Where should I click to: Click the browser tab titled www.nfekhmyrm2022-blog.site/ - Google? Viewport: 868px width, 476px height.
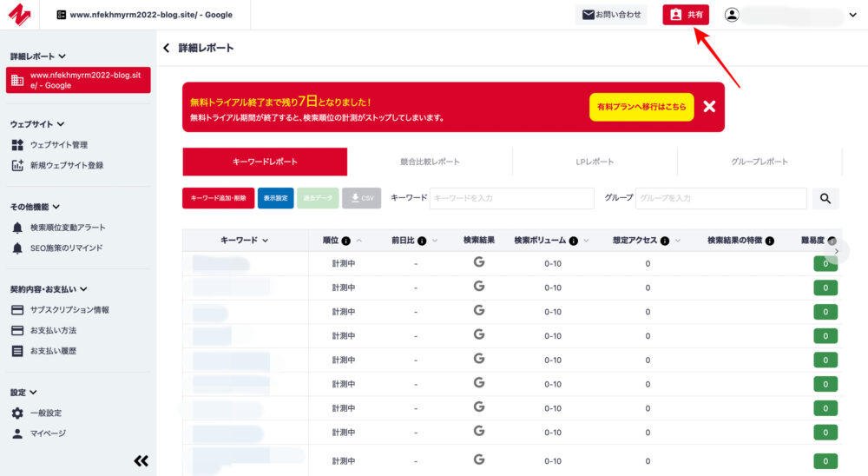[145, 15]
